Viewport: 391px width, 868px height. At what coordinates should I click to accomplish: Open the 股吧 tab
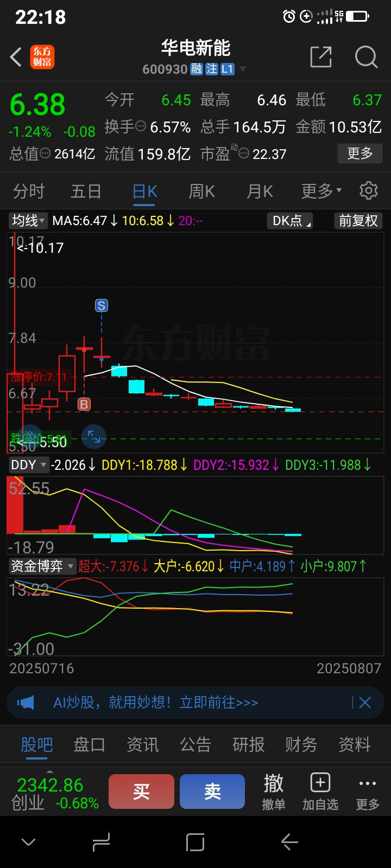pos(37,745)
